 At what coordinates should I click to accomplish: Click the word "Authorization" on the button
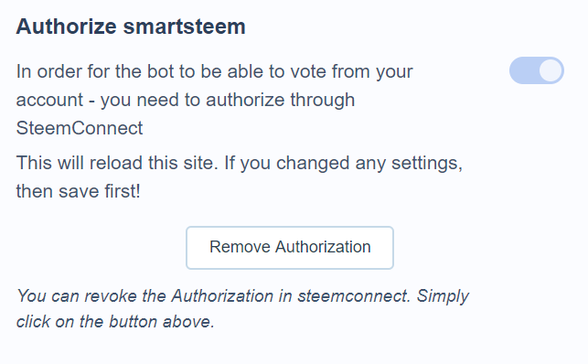click(x=323, y=247)
